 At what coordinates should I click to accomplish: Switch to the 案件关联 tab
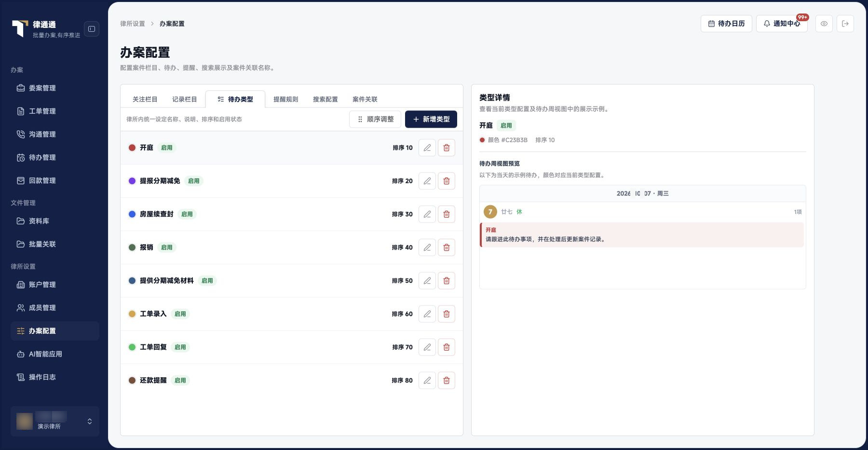coord(365,99)
